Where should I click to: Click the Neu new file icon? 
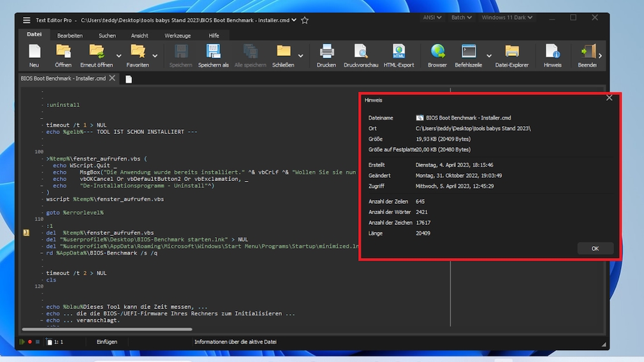34,52
